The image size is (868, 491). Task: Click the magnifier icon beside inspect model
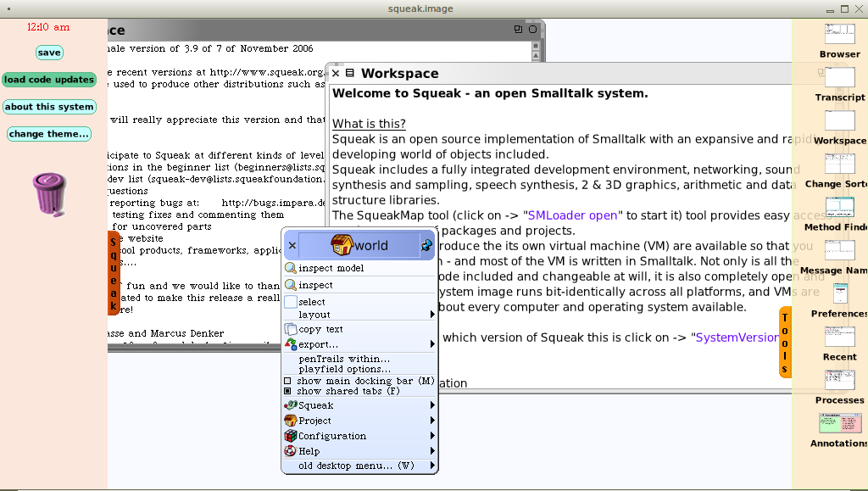click(x=291, y=268)
